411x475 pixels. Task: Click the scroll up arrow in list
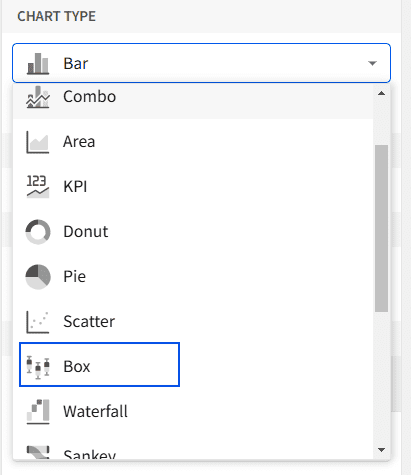[x=381, y=94]
